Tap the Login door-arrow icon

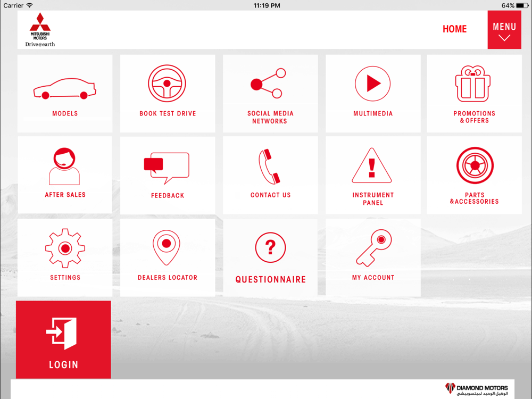tap(61, 334)
